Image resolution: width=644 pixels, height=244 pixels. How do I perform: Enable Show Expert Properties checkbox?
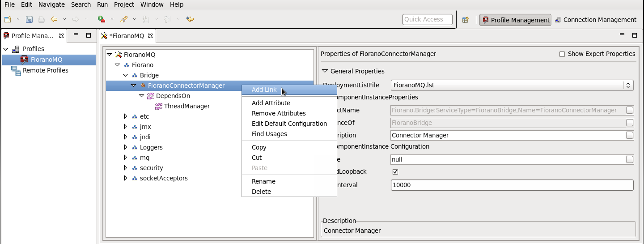(x=562, y=54)
